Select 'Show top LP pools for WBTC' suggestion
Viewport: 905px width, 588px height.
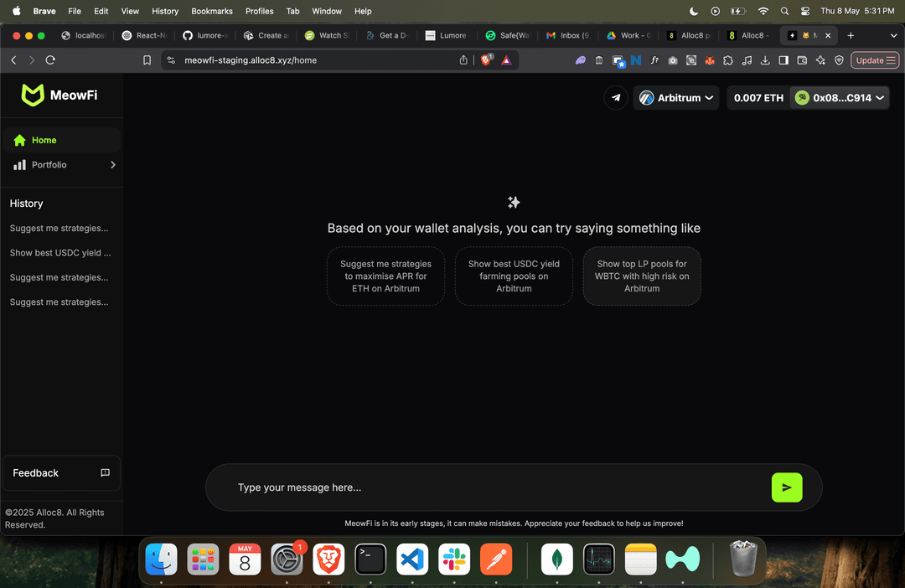pyautogui.click(x=641, y=276)
